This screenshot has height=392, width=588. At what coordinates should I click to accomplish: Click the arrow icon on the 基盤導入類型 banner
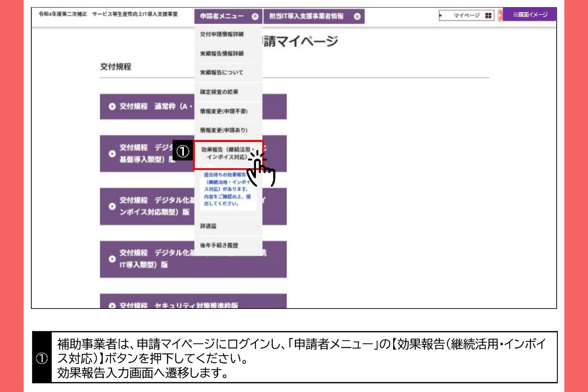point(112,154)
